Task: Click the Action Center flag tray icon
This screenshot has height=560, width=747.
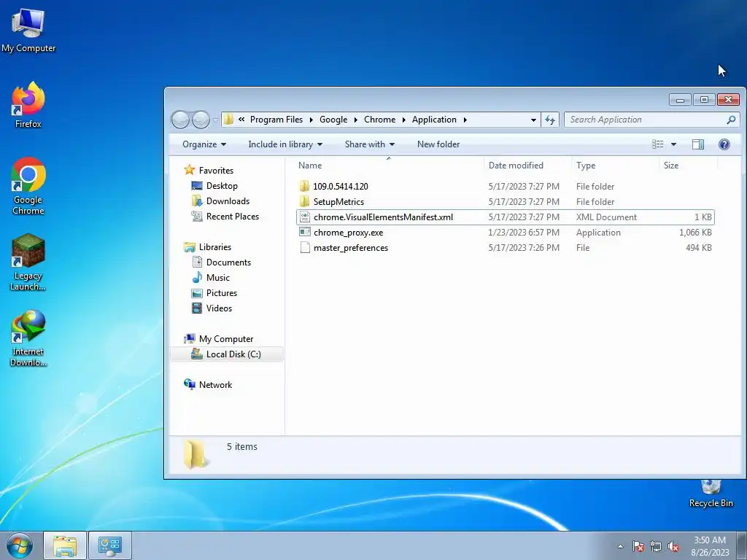Action: click(638, 546)
